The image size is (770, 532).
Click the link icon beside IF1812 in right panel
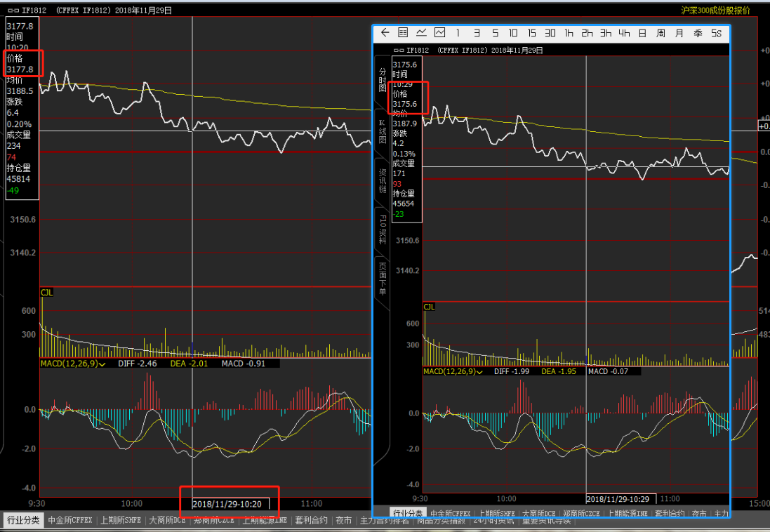click(399, 51)
